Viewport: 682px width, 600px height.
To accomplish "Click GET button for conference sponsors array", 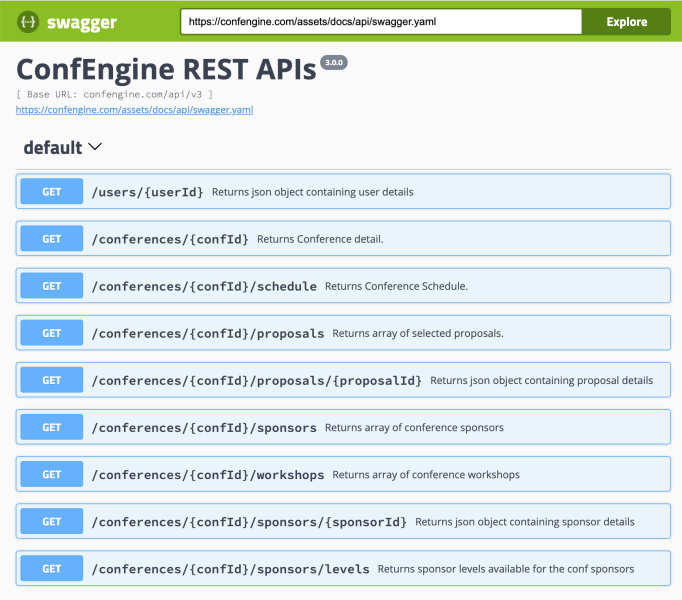I will pyautogui.click(x=52, y=427).
